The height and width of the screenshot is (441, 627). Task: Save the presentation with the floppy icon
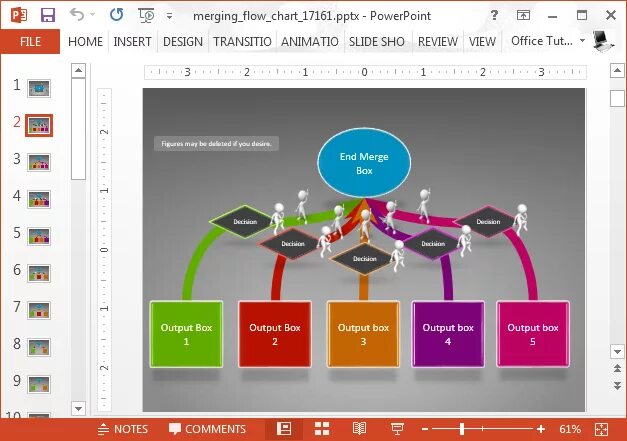coord(48,15)
